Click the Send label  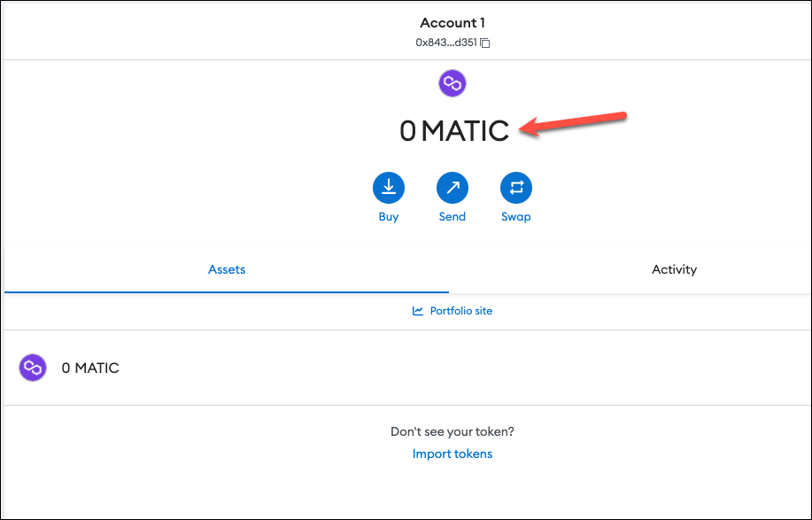pos(452,216)
